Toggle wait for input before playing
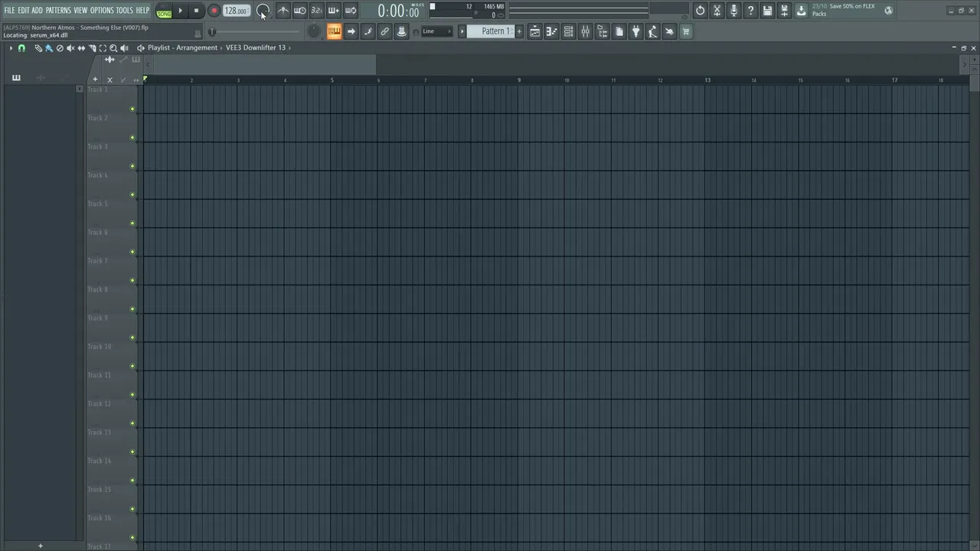The height and width of the screenshot is (551, 980). [x=300, y=11]
